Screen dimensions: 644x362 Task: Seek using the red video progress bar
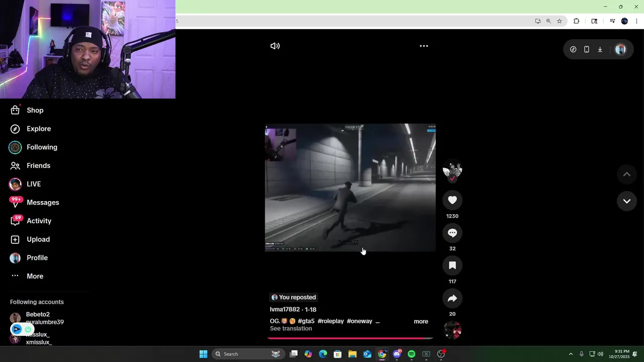tap(350, 338)
